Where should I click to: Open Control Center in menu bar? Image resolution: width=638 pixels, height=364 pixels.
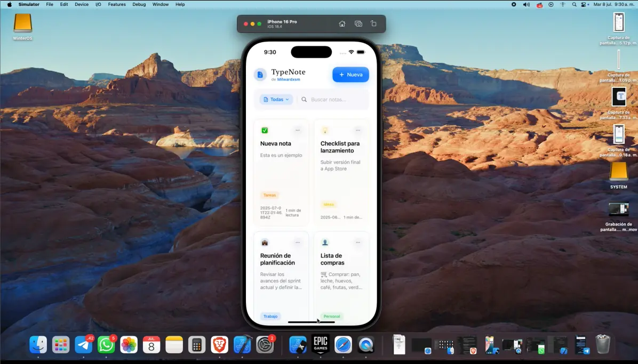click(x=584, y=4)
